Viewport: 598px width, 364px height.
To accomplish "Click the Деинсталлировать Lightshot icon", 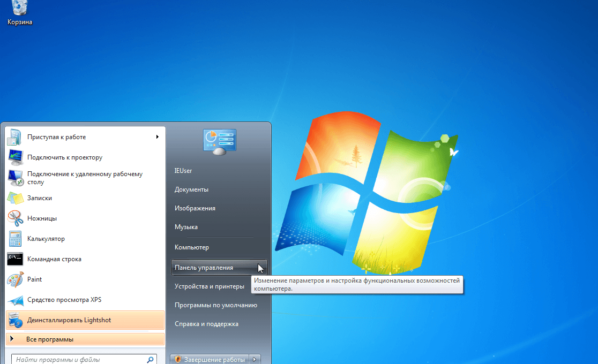I will click(15, 320).
